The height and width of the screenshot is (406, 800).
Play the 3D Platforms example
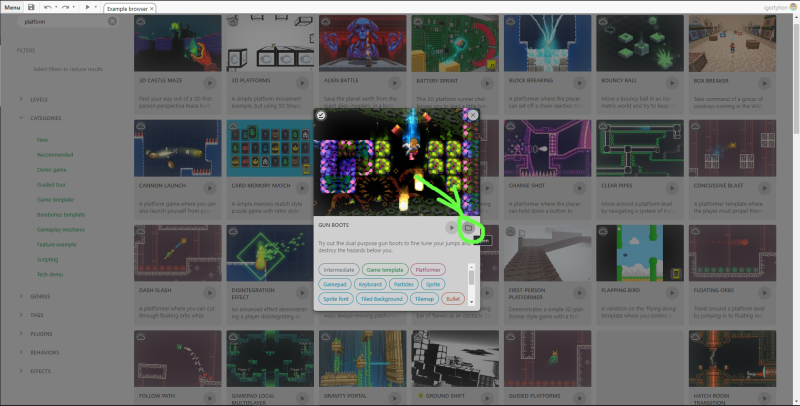[x=302, y=83]
